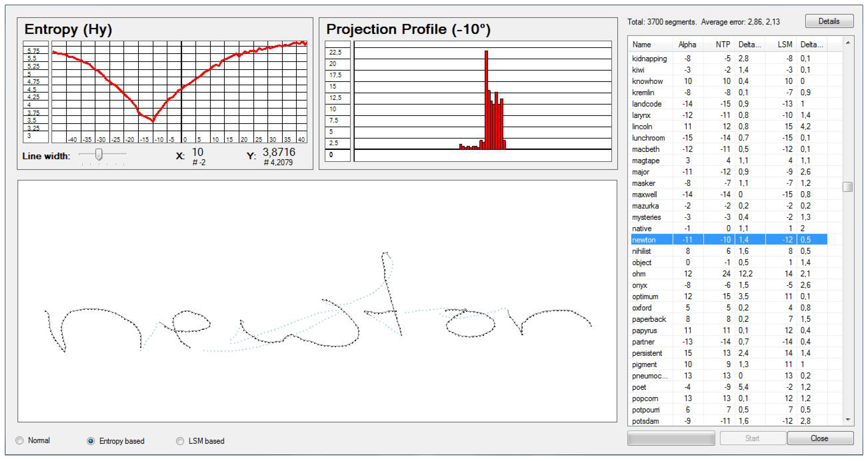Select the 'potsdam' entry in list
The image size is (868, 461).
click(645, 421)
